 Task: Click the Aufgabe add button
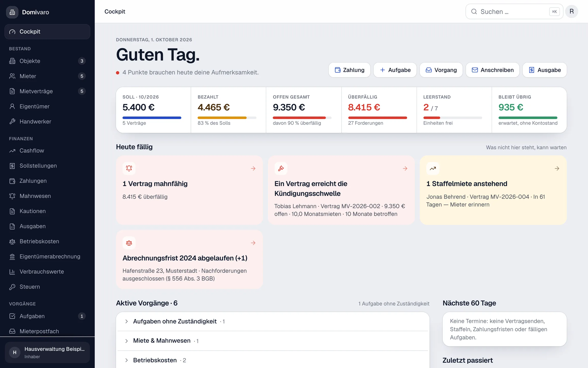[x=395, y=70]
